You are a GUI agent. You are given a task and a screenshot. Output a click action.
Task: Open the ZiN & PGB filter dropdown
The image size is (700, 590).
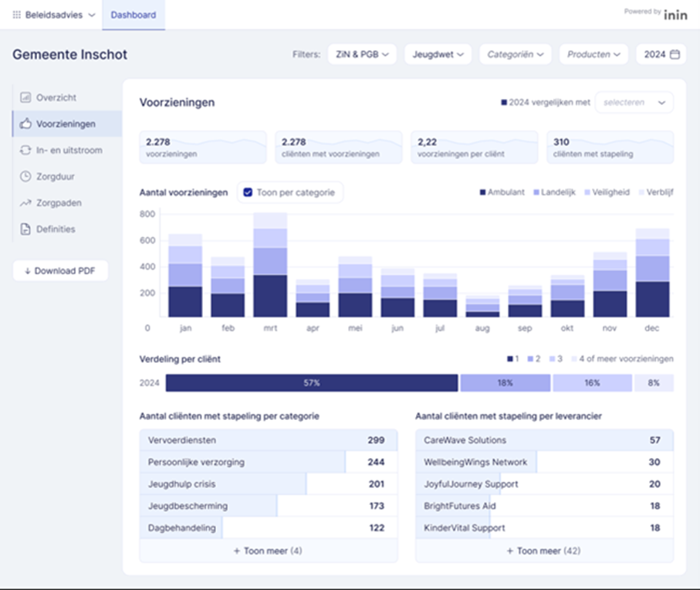[x=362, y=55]
